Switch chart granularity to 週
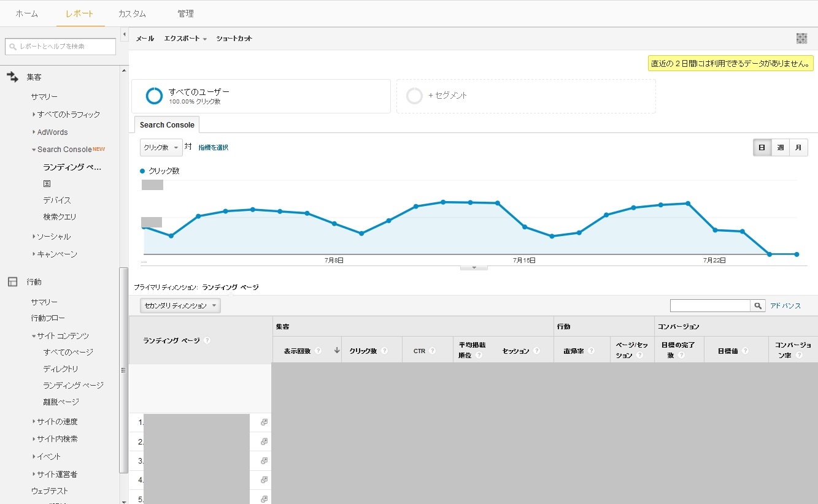Screen dimensions: 818x504 (x=780, y=148)
